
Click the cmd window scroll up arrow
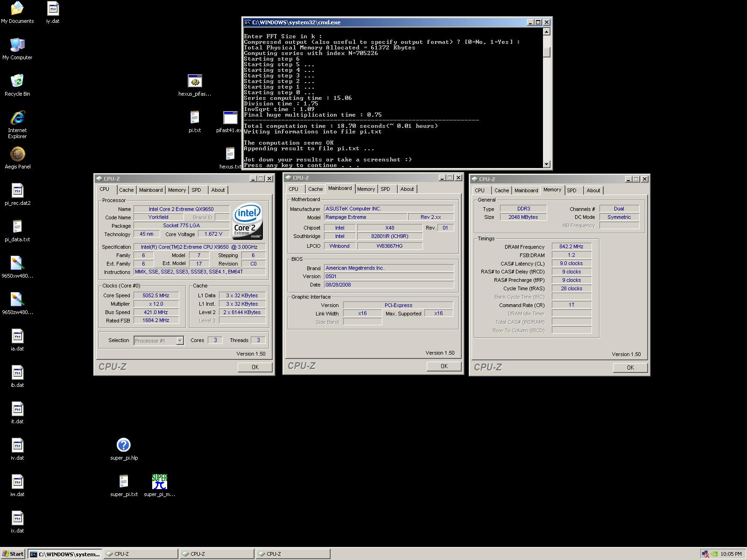(547, 32)
